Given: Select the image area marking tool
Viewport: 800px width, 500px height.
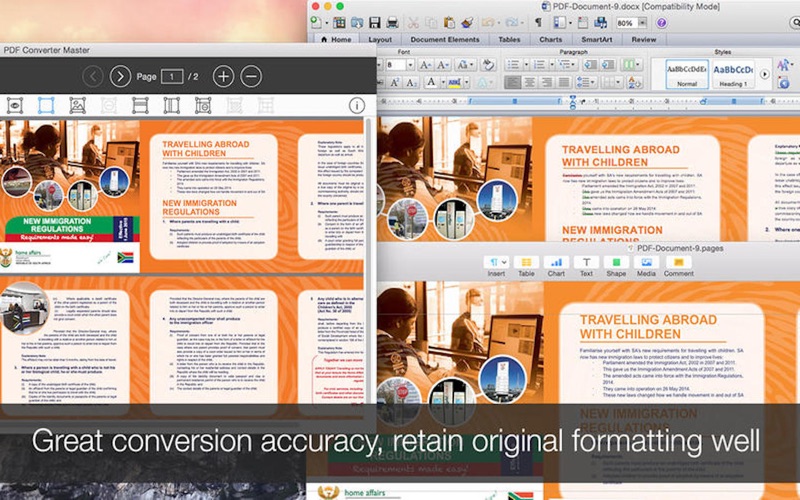Looking at the screenshot, I should click(x=78, y=105).
